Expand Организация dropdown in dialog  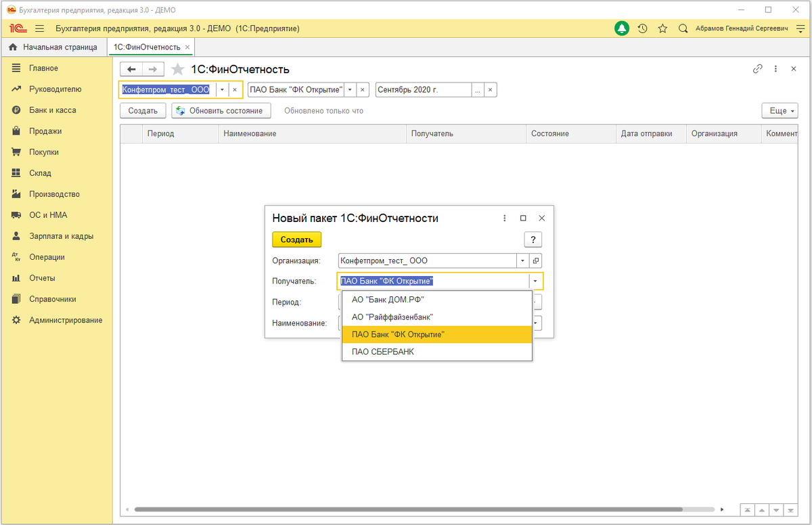[523, 260]
